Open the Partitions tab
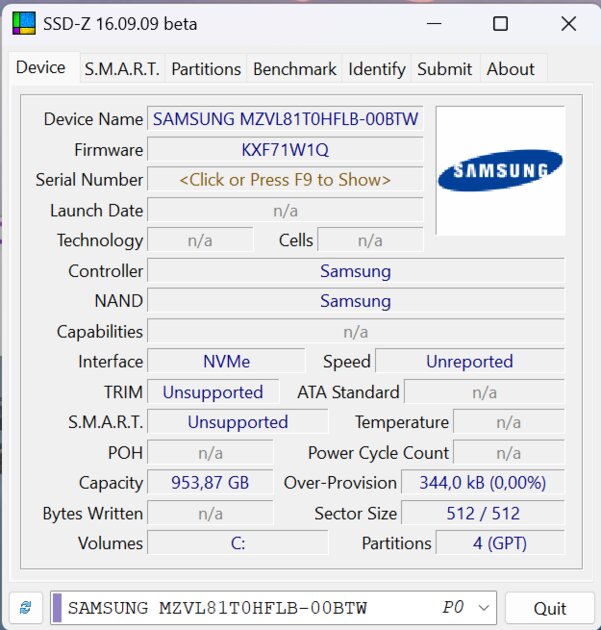Viewport: 601px width, 630px height. click(x=206, y=69)
